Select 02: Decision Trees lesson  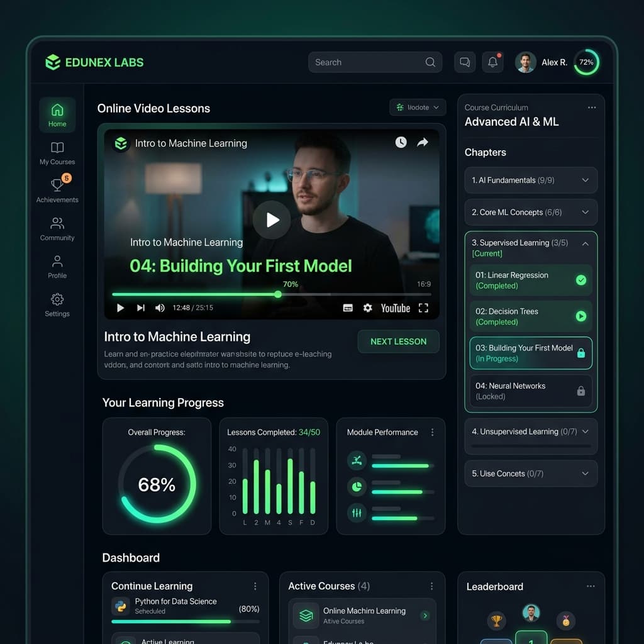point(531,316)
